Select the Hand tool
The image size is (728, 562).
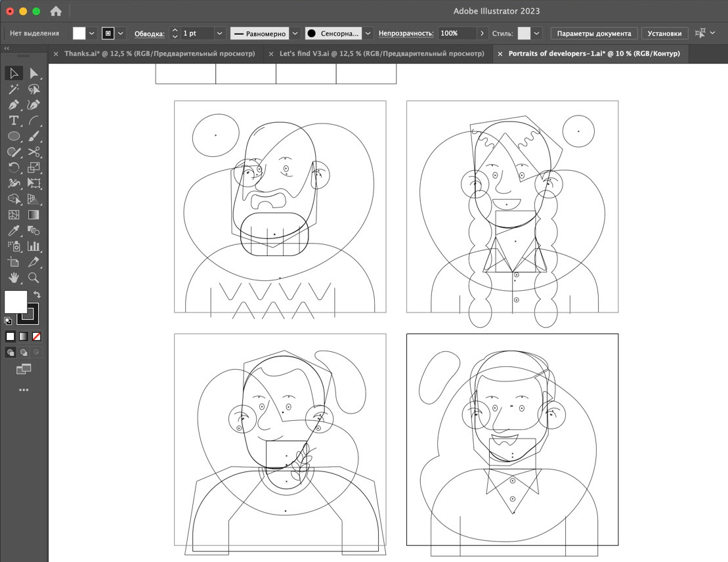point(13,278)
